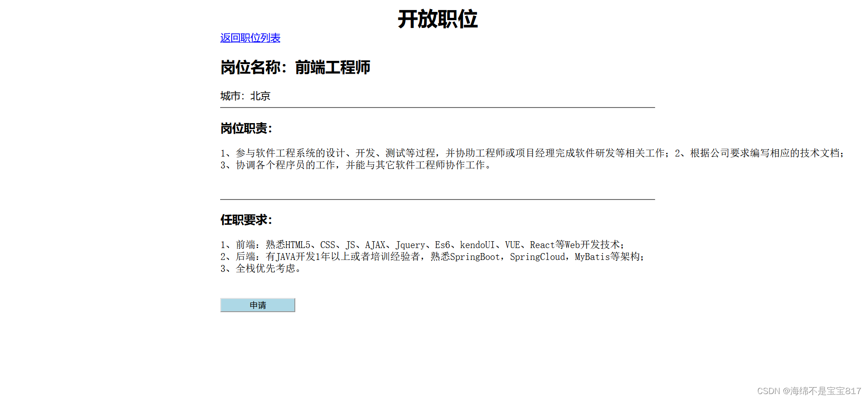
Task: Click the 申请 button
Action: pos(258,305)
